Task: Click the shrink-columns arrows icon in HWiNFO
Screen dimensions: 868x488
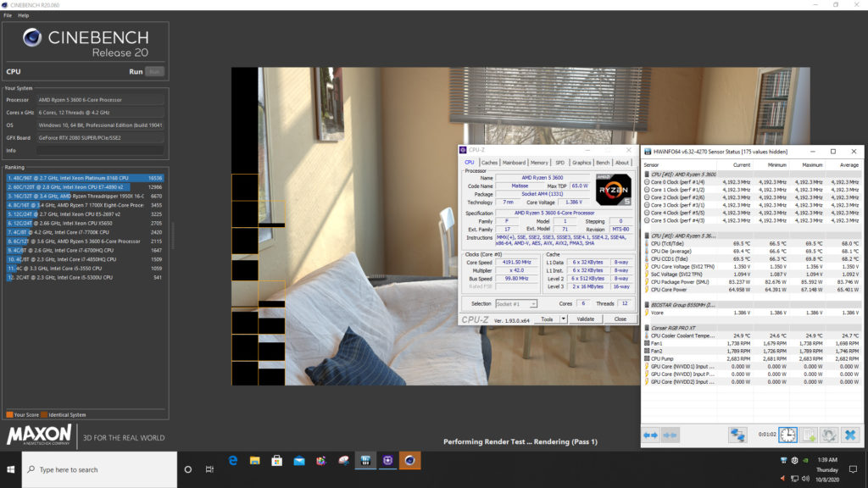Action: tap(670, 435)
